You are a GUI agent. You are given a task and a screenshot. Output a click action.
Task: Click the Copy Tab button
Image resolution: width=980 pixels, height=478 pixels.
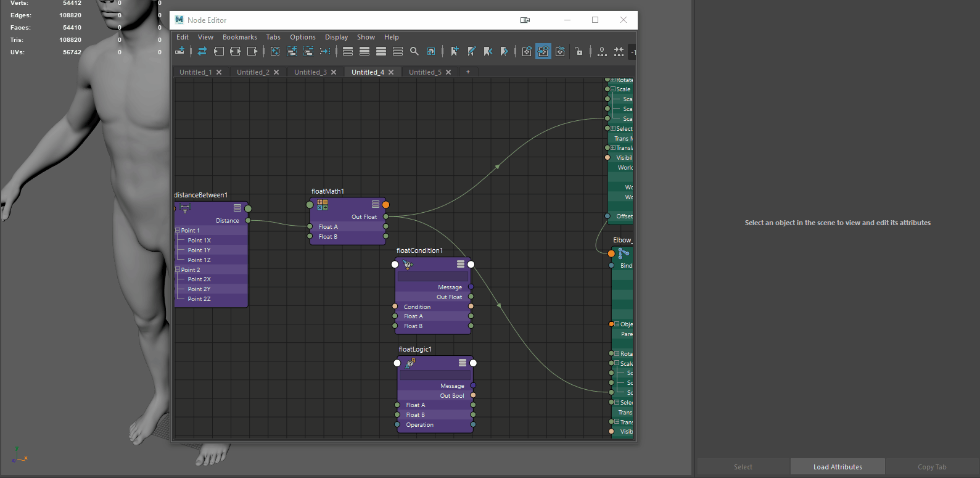[x=932, y=467]
